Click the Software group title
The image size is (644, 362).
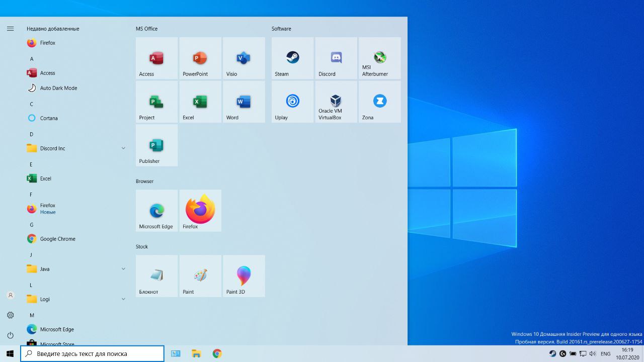coord(281,29)
